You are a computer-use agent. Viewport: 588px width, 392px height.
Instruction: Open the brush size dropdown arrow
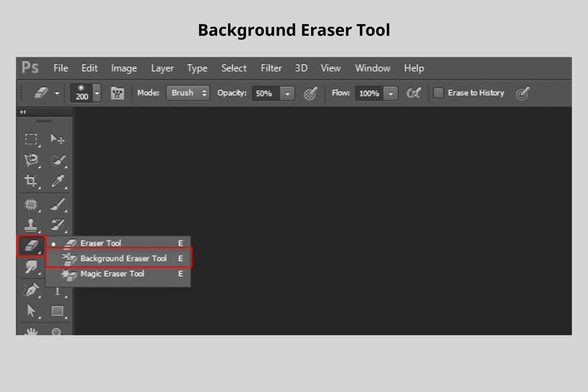(97, 93)
